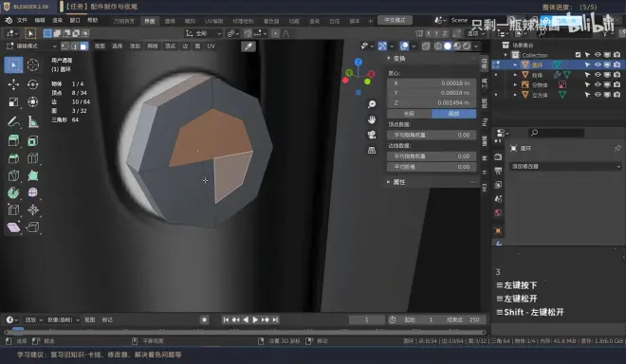Open the 选项 options dropdown
626x364 pixels.
click(476, 33)
